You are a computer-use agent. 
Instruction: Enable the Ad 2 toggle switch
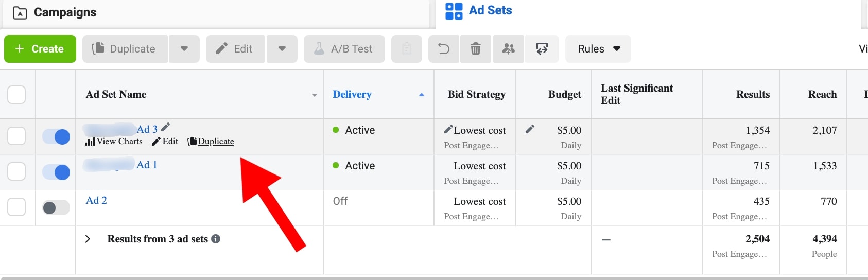[56, 207]
